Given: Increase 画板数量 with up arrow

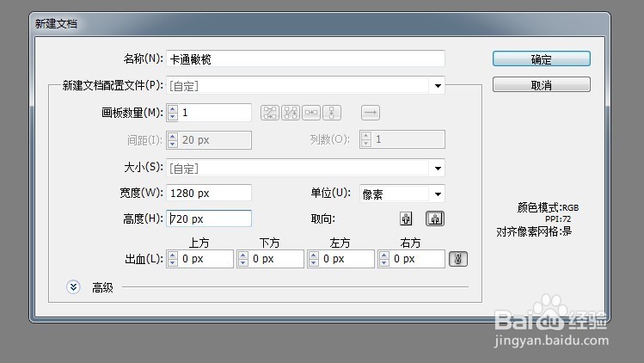Looking at the screenshot, I should coord(173,109).
